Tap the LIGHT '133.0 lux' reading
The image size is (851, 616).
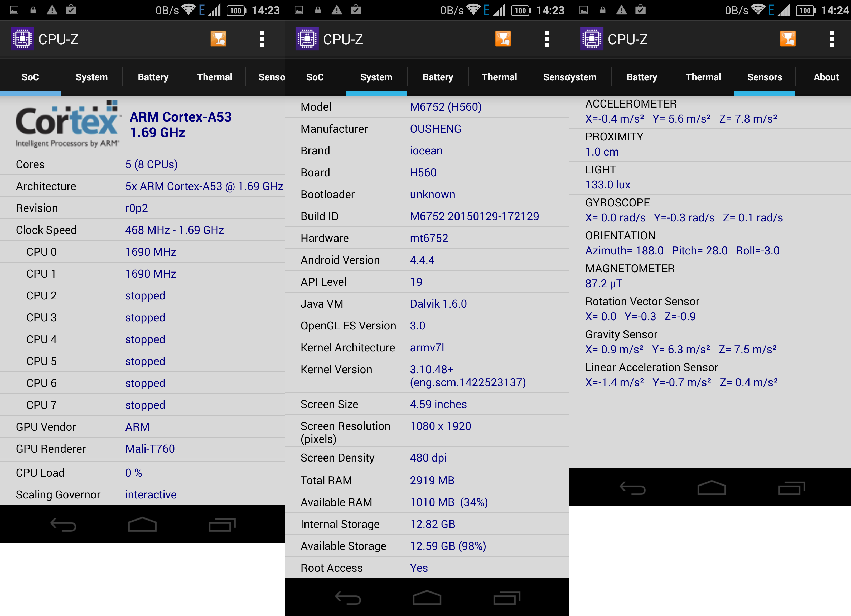click(608, 185)
